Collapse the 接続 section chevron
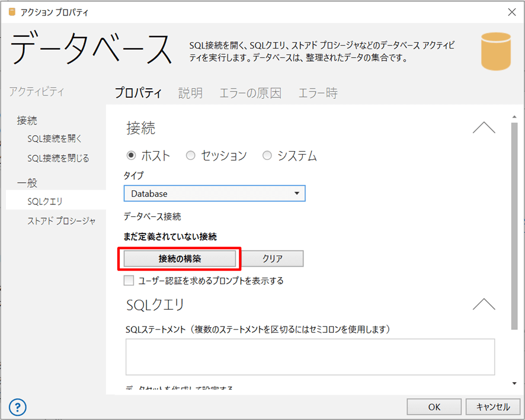525x420 pixels. pyautogui.click(x=484, y=128)
